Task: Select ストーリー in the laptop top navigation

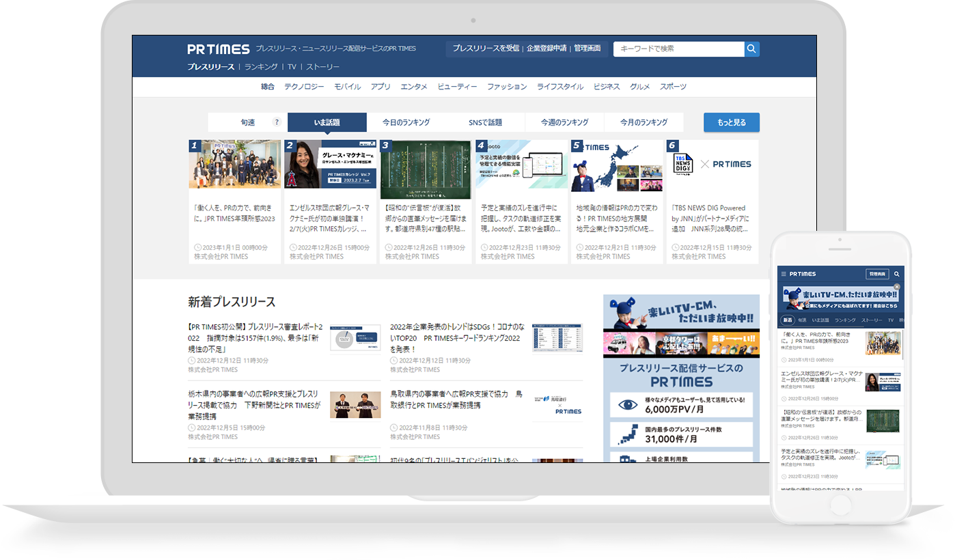Action: click(x=322, y=67)
